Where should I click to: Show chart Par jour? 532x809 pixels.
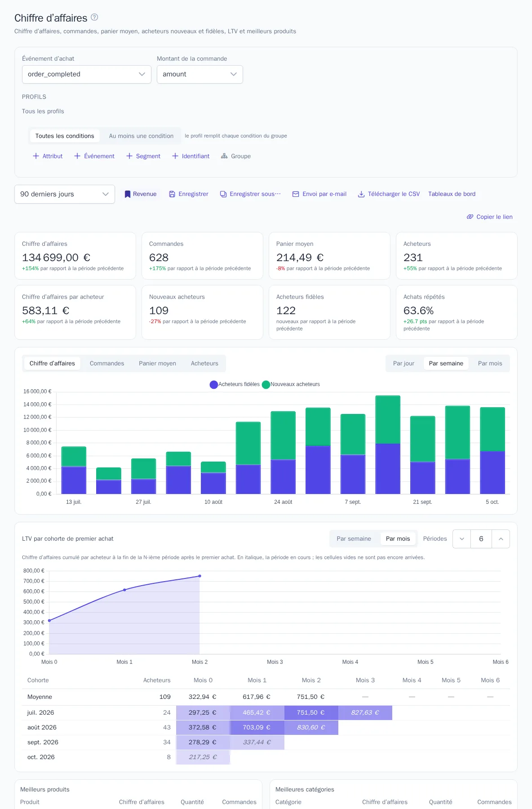(x=403, y=363)
